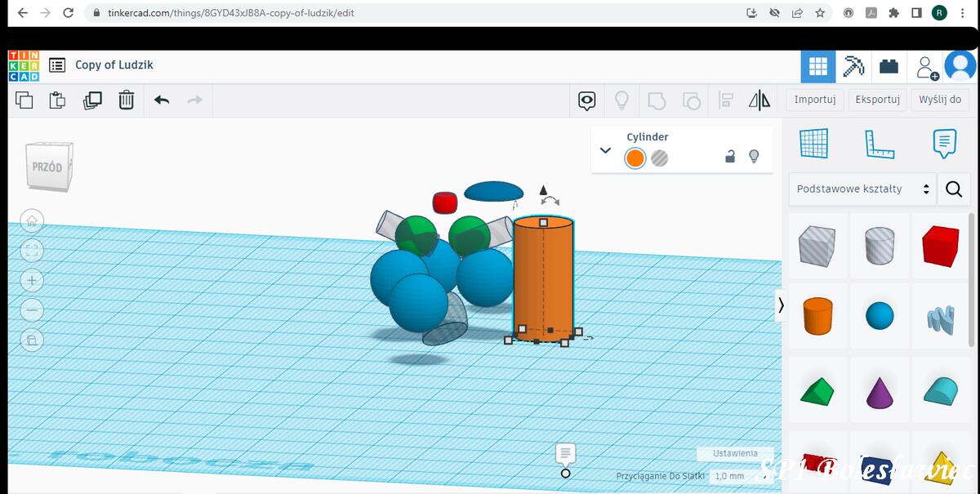Show all hidden shapes with the toolbar lightbulb

coord(621,100)
